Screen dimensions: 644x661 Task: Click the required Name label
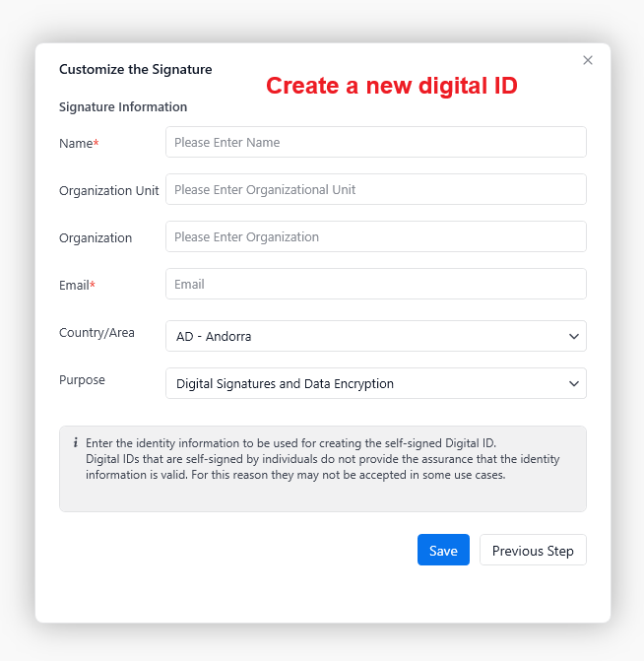click(x=79, y=144)
